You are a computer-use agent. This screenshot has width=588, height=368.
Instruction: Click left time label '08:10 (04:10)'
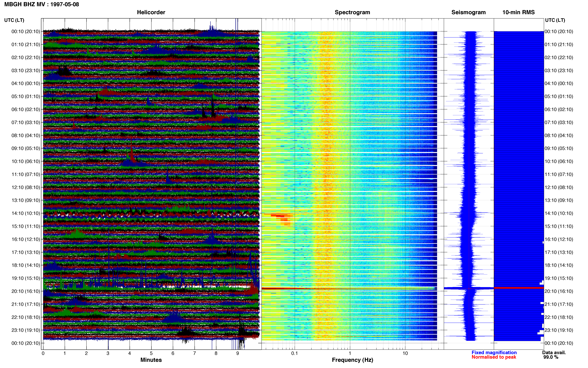(26, 135)
